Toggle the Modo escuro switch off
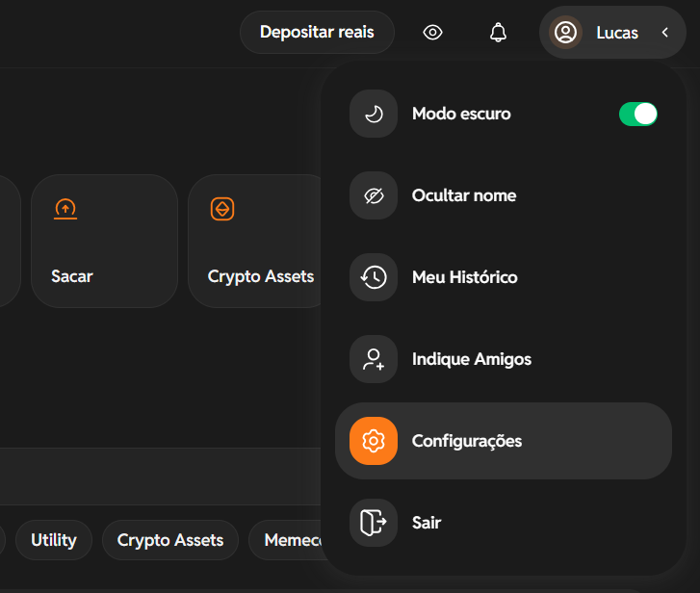 tap(638, 114)
